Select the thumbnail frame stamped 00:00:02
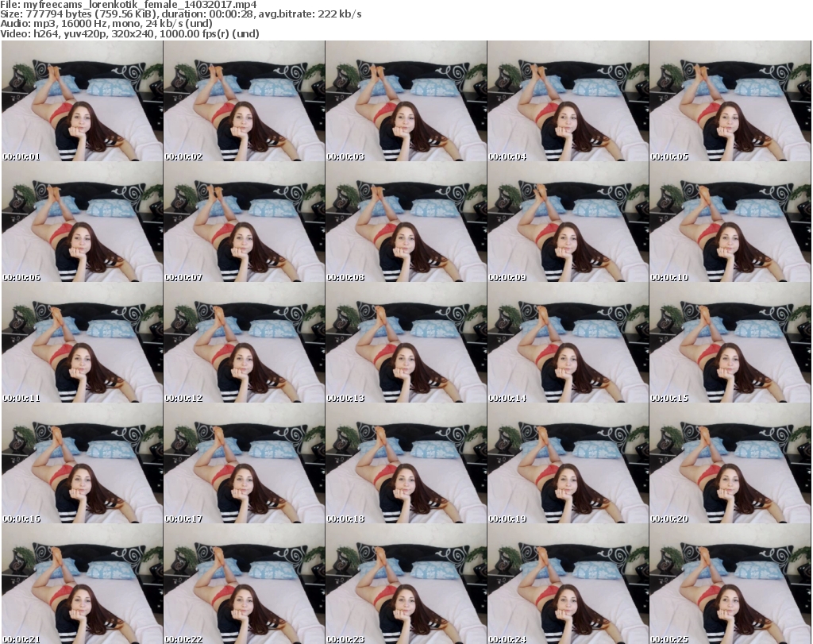The height and width of the screenshot is (644, 813). [245, 101]
